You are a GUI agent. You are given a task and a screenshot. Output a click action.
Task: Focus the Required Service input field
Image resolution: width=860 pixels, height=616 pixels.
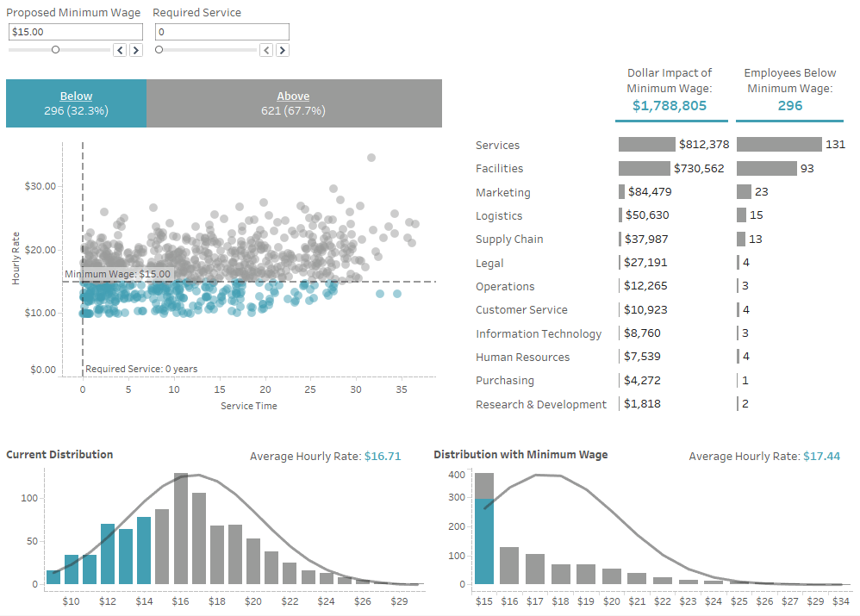221,32
